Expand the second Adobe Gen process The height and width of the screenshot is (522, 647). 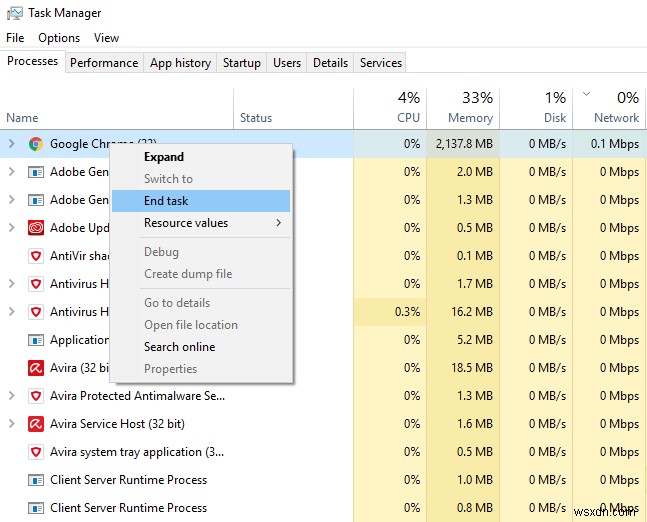[x=12, y=200]
